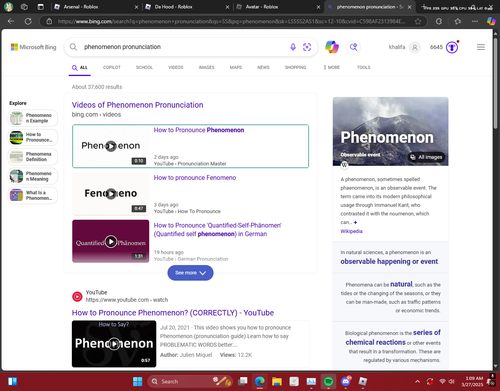Click the taskbar Search box
The height and width of the screenshot is (391, 500).
tap(189, 381)
